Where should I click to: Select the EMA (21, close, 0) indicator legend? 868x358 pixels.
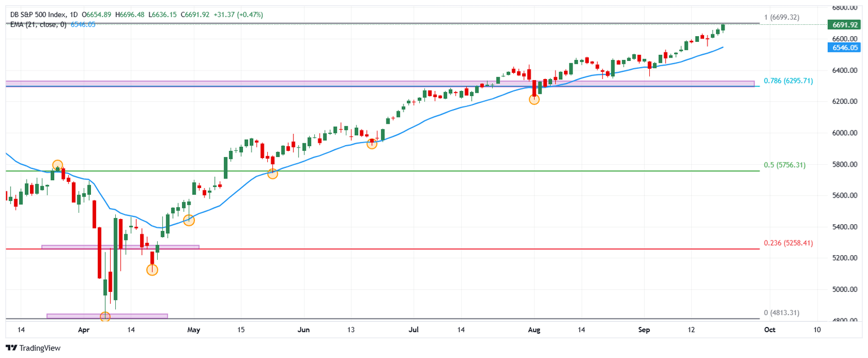(38, 24)
